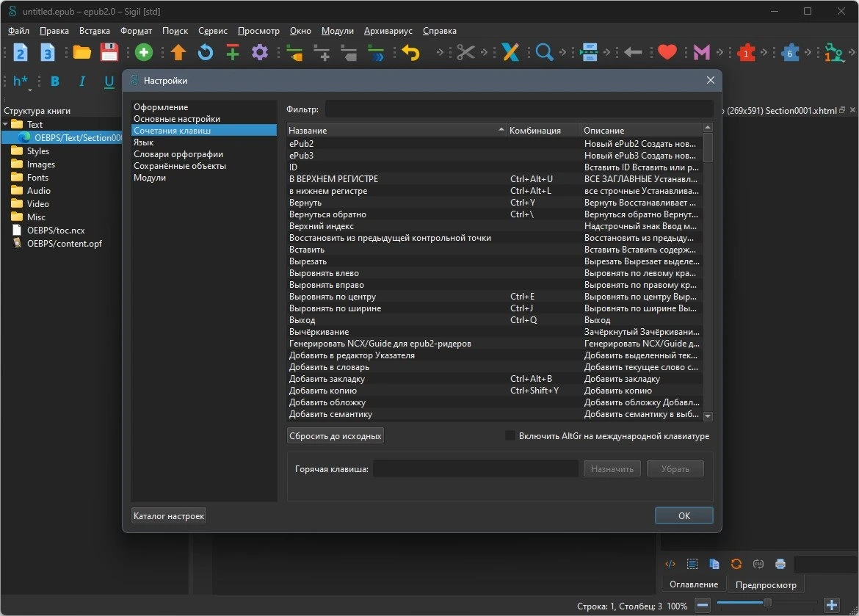The height and width of the screenshot is (616, 859).
Task: Click the shortcuts list scrollbar down arrow
Action: [708, 416]
